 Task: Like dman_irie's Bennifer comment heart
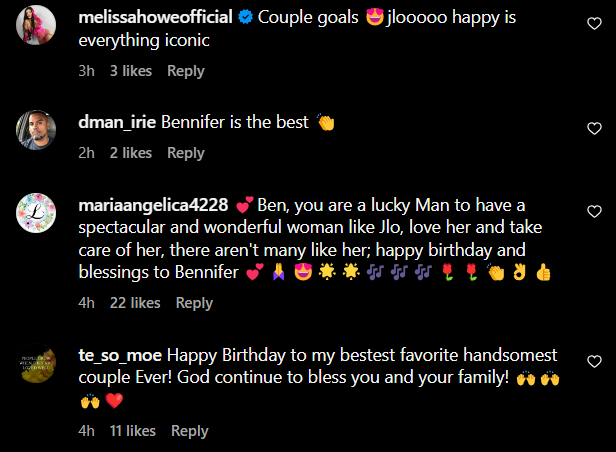pyautogui.click(x=593, y=128)
